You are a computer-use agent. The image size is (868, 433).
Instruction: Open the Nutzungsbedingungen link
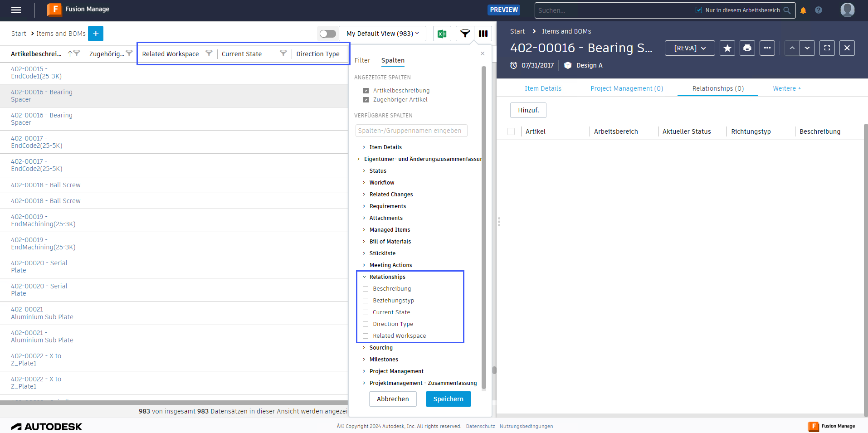pyautogui.click(x=526, y=426)
